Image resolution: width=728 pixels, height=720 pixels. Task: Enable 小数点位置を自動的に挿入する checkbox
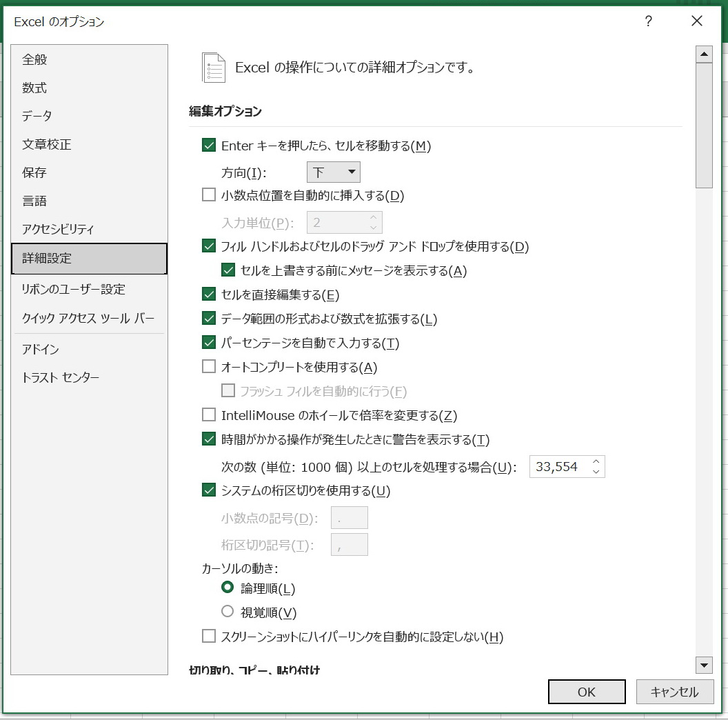tap(209, 195)
